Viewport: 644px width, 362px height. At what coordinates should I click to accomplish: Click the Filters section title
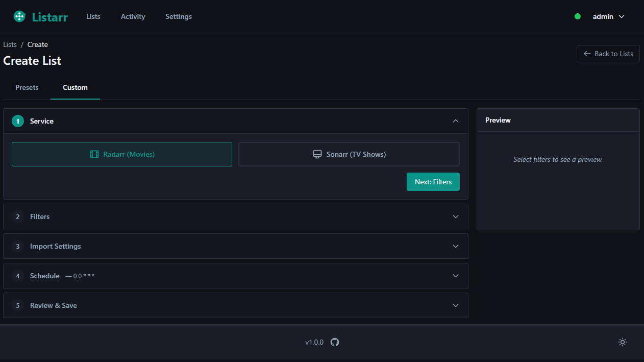(40, 216)
